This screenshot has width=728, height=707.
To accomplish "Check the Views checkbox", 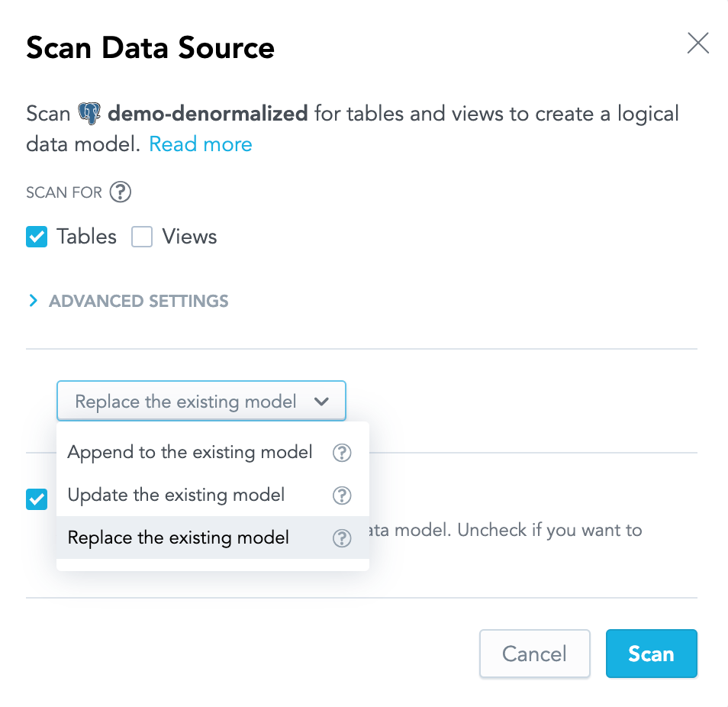I will 142,237.
